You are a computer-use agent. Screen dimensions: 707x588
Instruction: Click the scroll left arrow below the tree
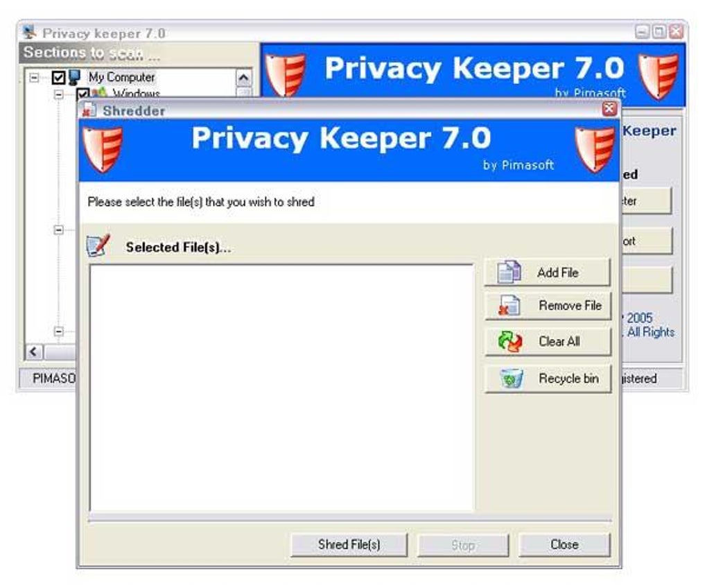pyautogui.click(x=34, y=352)
